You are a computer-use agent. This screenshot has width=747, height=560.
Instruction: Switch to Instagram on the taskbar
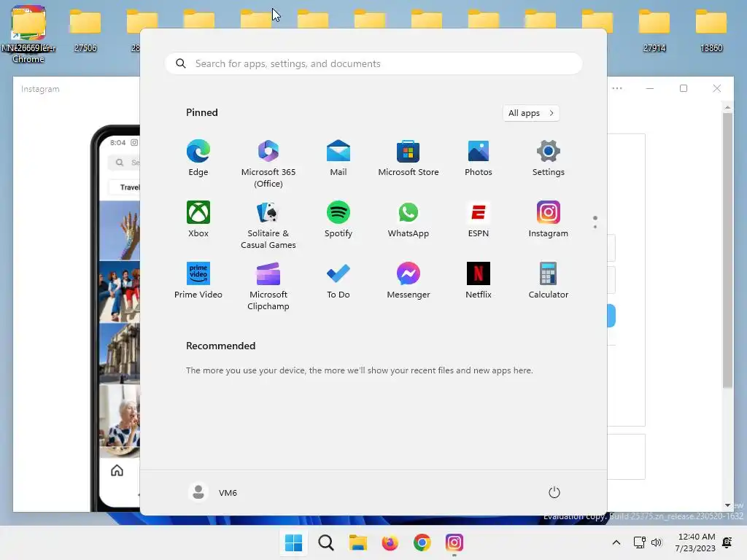click(x=454, y=542)
